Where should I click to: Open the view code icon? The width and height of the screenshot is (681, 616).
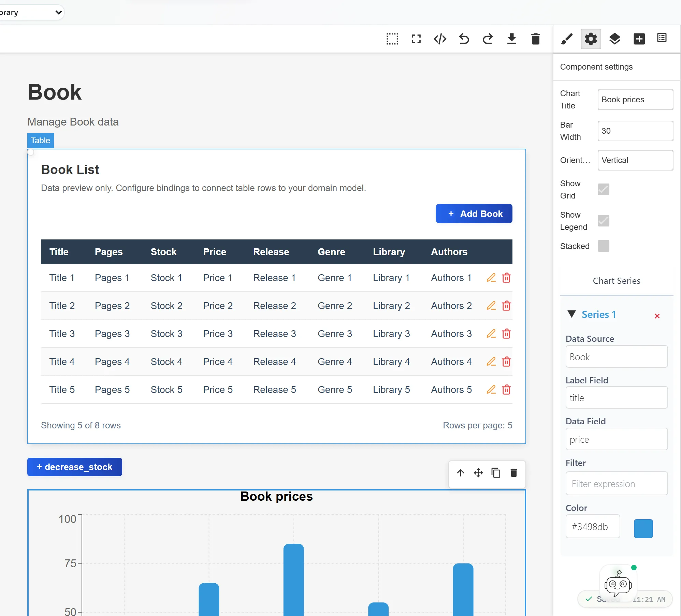point(440,39)
